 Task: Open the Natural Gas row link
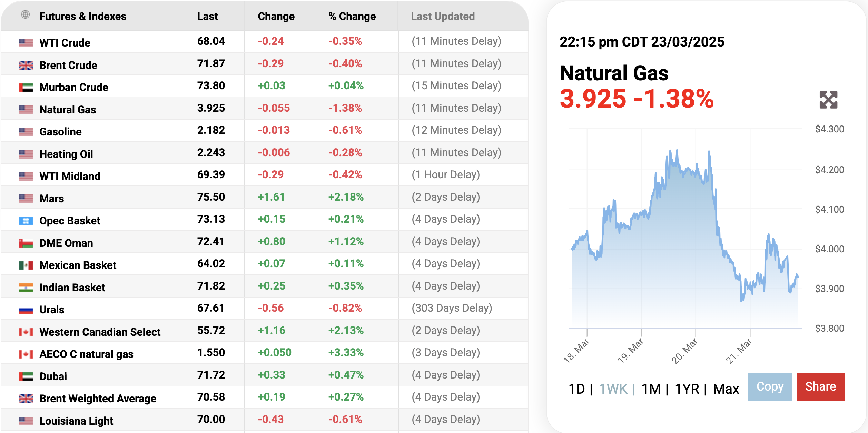[68, 110]
